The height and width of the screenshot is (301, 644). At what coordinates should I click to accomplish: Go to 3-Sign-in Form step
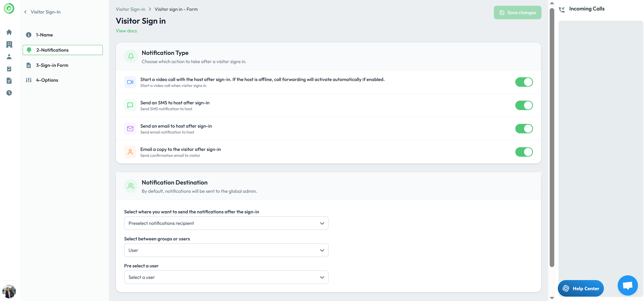coord(52,65)
